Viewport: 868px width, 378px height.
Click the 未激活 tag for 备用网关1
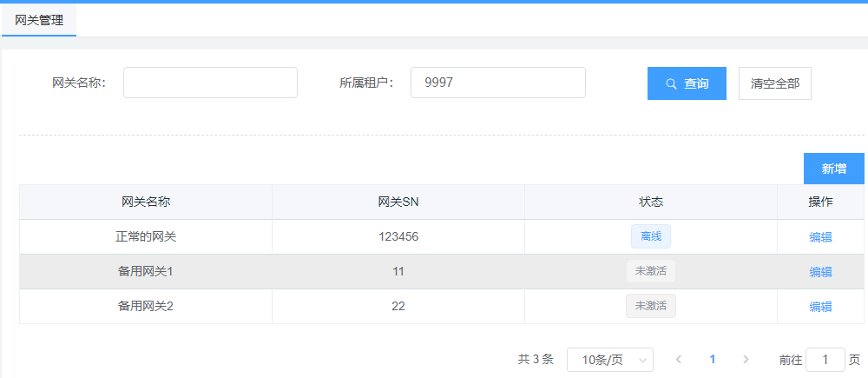pyautogui.click(x=650, y=271)
